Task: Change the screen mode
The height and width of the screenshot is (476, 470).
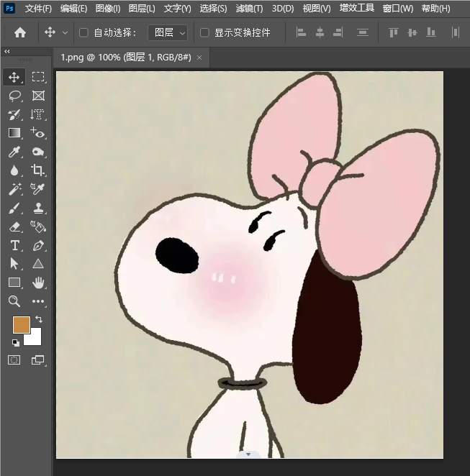Action: coord(38,360)
